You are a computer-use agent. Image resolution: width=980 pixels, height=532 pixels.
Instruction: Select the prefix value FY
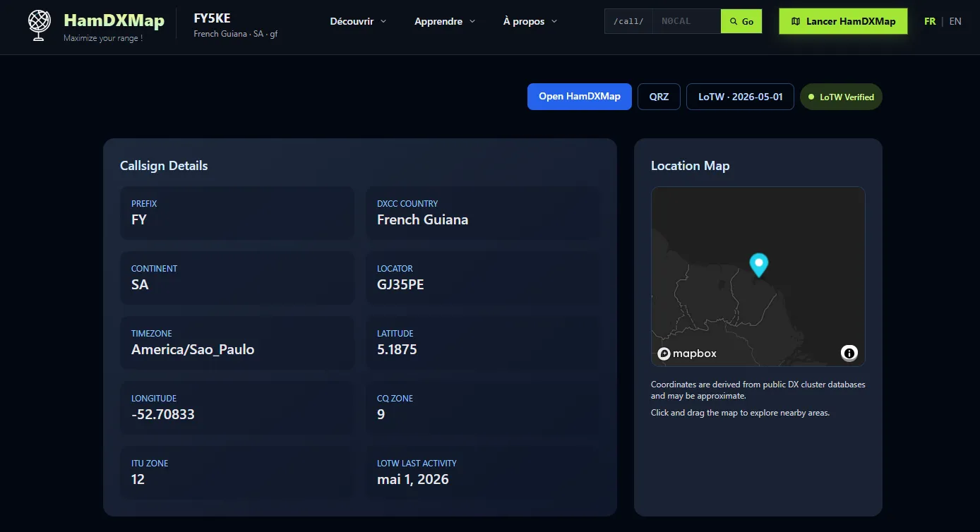pyautogui.click(x=139, y=219)
